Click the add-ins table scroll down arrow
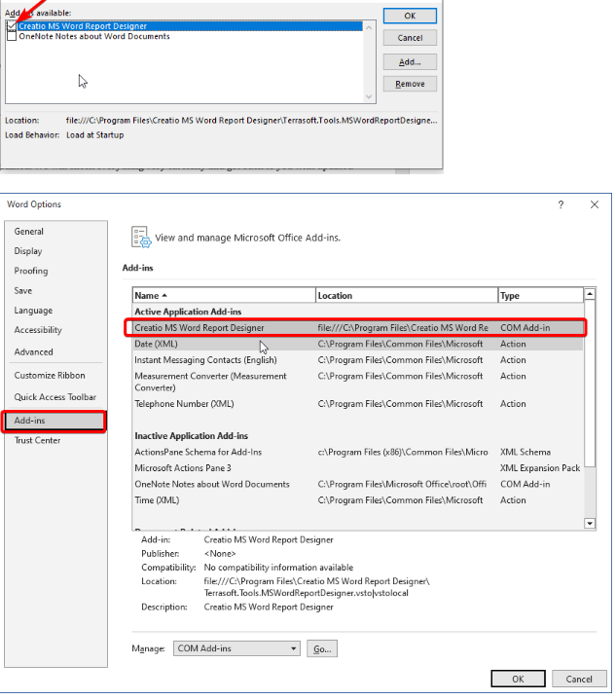The image size is (616, 700). [590, 523]
